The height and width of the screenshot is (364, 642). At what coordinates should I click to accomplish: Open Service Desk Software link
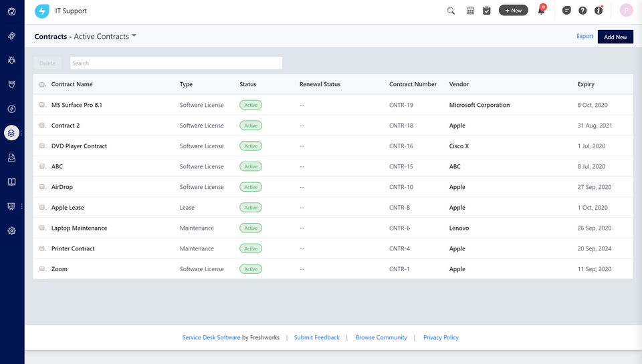[211, 337]
